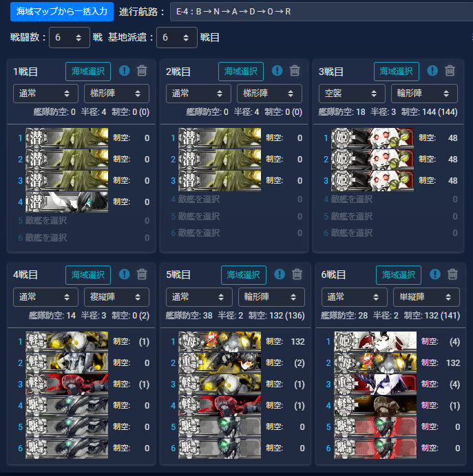Click the 海域マップから一括入力 button
Image resolution: width=473 pixels, height=476 pixels.
click(x=62, y=12)
